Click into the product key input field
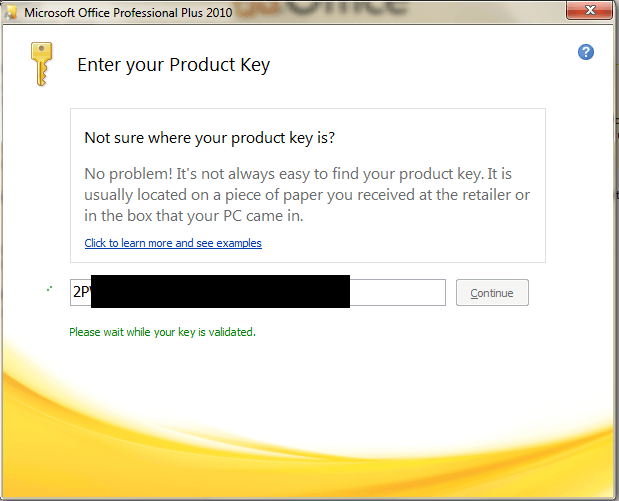 tap(397, 293)
